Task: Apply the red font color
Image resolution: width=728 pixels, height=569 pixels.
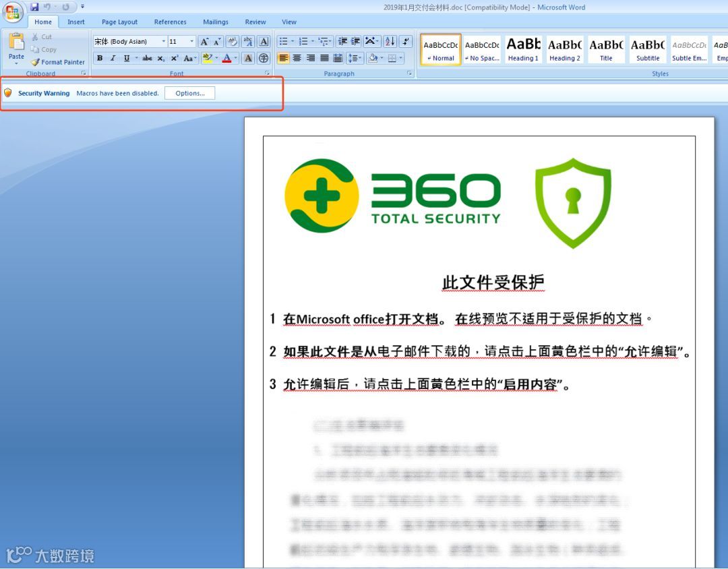Action: click(226, 58)
